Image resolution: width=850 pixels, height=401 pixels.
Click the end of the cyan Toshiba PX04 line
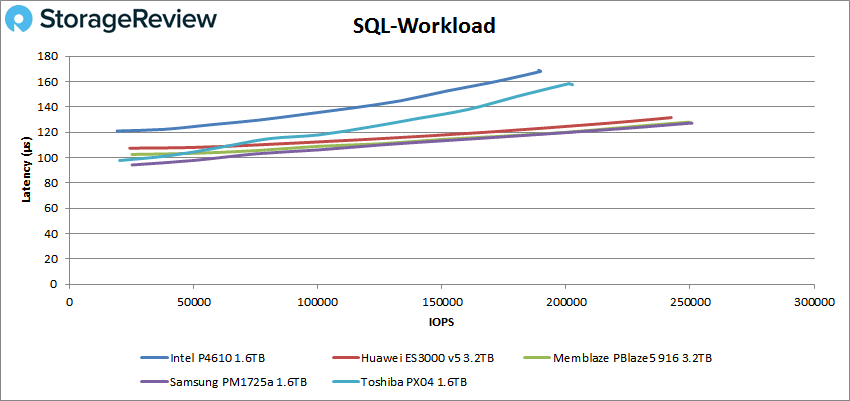[x=571, y=84]
